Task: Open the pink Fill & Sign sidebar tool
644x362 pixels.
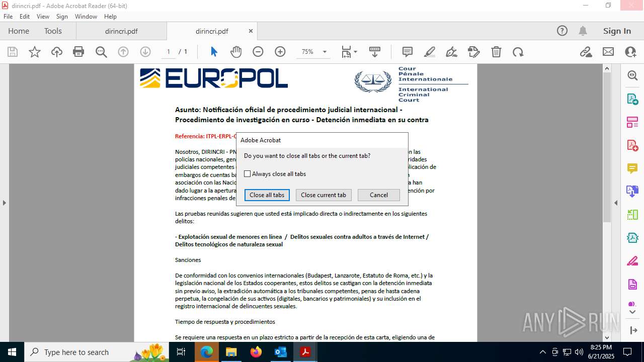Action: (x=632, y=261)
